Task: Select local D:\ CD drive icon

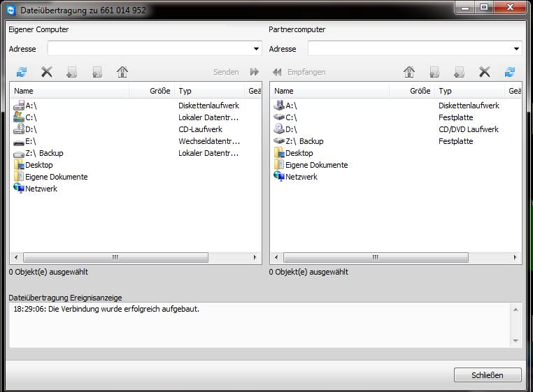Action: point(19,129)
